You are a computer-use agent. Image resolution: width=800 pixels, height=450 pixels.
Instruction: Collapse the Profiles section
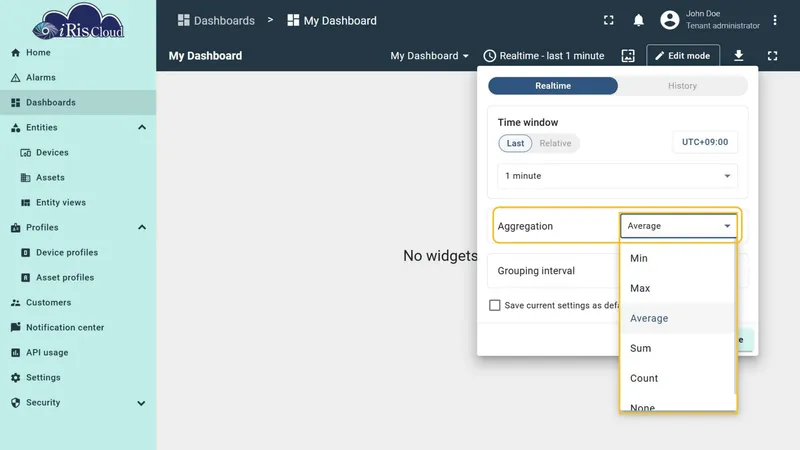pyautogui.click(x=142, y=228)
